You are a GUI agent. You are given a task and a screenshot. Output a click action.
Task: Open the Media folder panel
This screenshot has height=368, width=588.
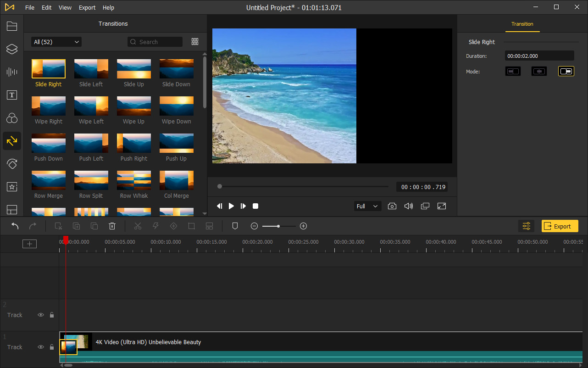click(12, 26)
